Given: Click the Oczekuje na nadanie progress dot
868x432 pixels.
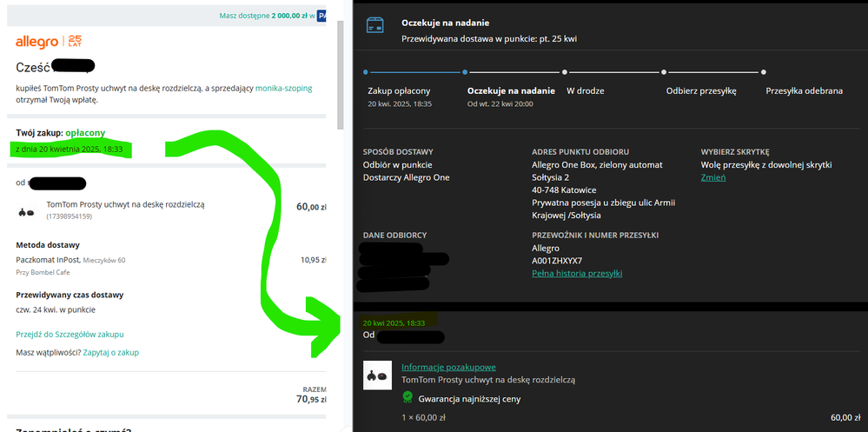Looking at the screenshot, I should (465, 72).
